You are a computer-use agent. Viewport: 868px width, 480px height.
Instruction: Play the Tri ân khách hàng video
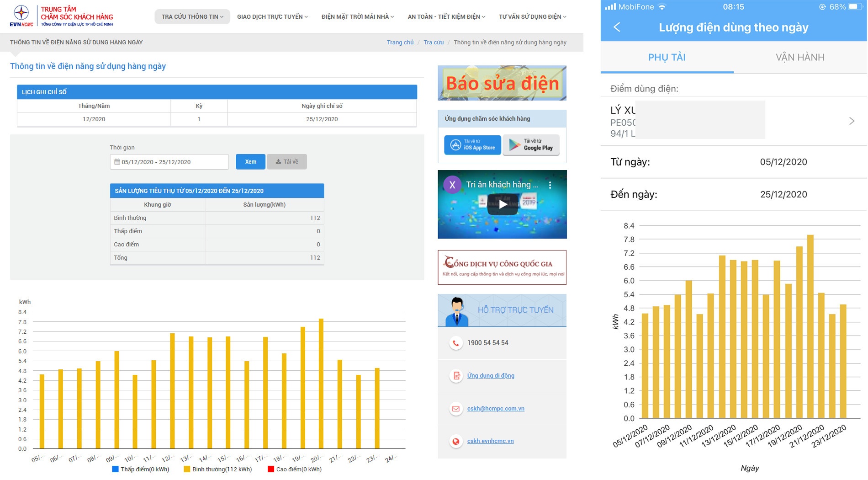503,204
